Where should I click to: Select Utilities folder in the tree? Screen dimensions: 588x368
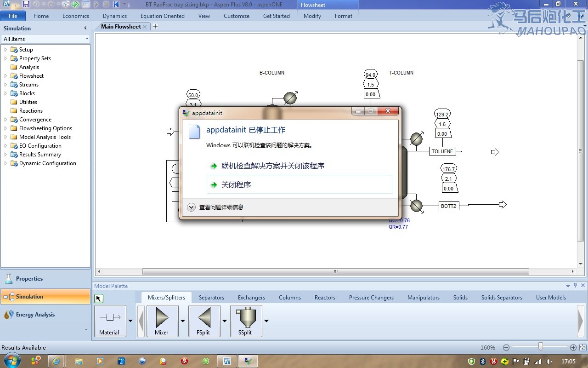(x=28, y=102)
